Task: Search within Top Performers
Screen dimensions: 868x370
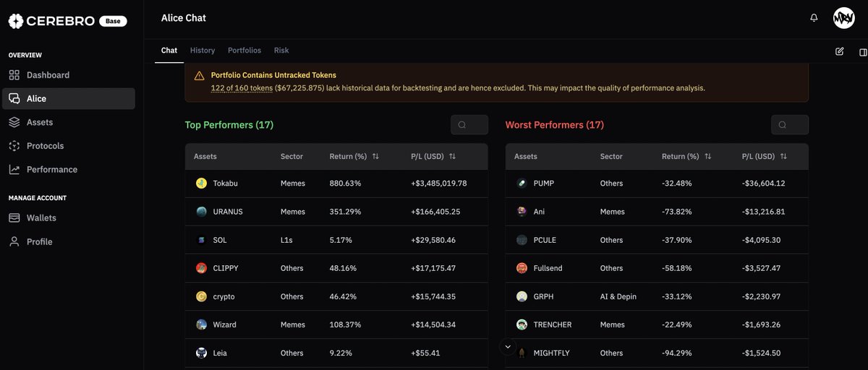Action: point(469,125)
